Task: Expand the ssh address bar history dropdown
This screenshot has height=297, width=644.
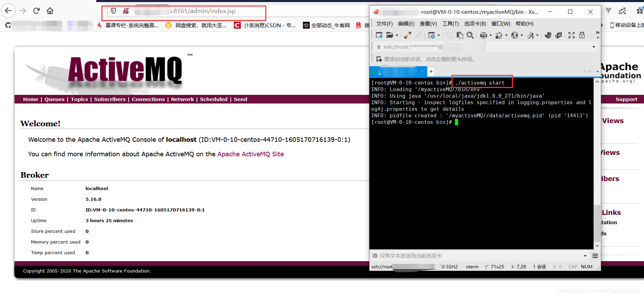Action: [594, 47]
